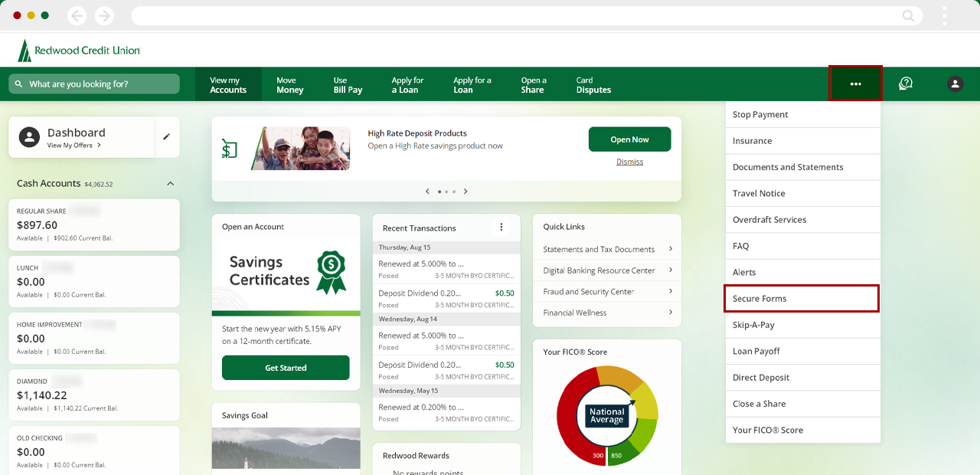Choose Overdraft Services menu item
Screen dimensions: 980x475
pyautogui.click(x=803, y=220)
